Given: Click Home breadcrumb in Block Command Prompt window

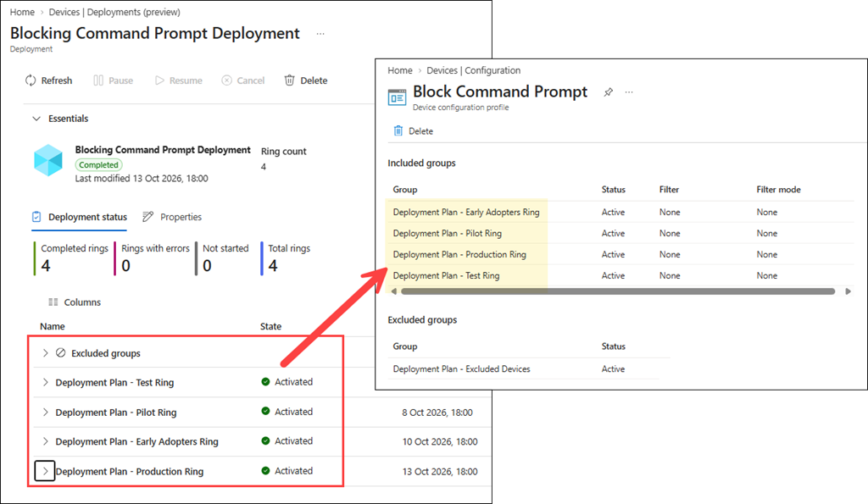Looking at the screenshot, I should (400, 70).
